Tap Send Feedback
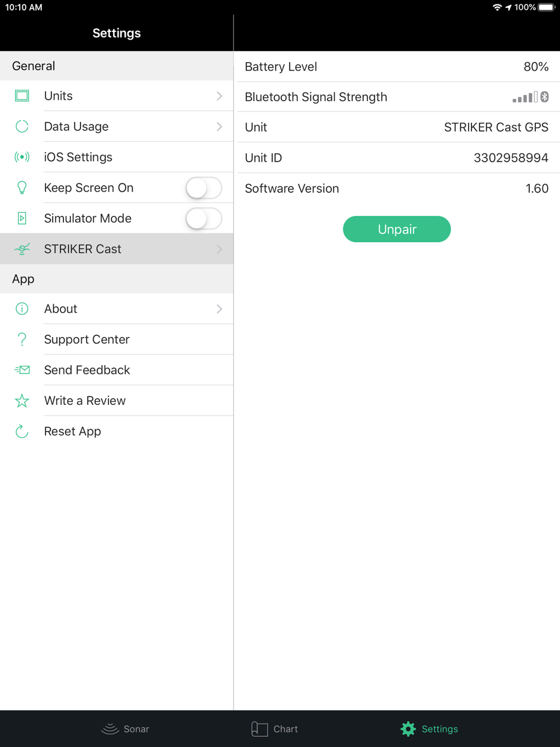The image size is (560, 747). pyautogui.click(x=116, y=370)
